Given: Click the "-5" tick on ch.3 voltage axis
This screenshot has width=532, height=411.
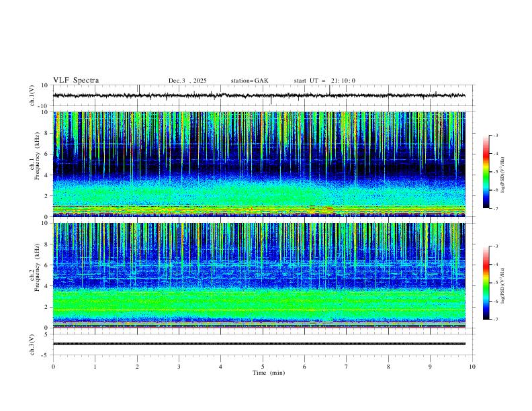Looking at the screenshot, I should point(45,355).
